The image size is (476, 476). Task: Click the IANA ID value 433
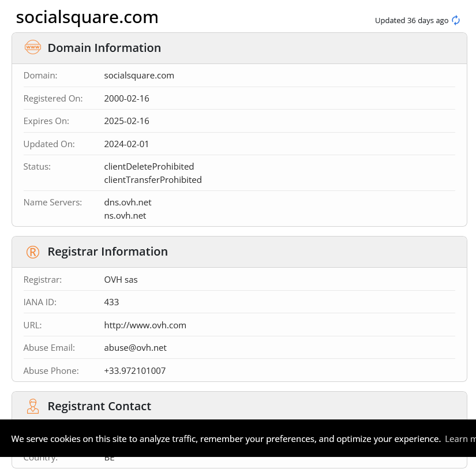click(111, 302)
